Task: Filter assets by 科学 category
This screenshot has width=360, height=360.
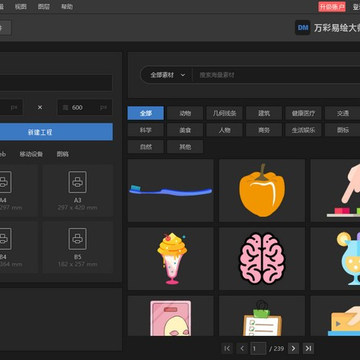Action: (x=146, y=130)
